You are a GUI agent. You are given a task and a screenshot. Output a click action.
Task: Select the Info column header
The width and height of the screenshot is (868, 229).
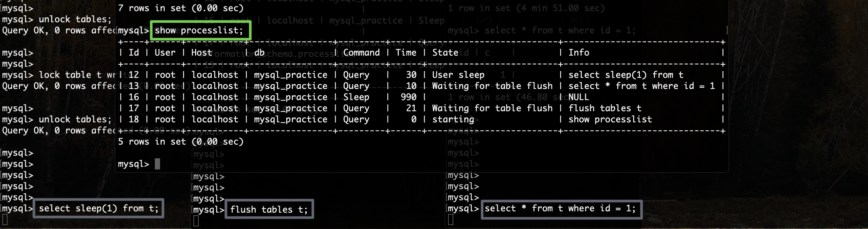579,53
